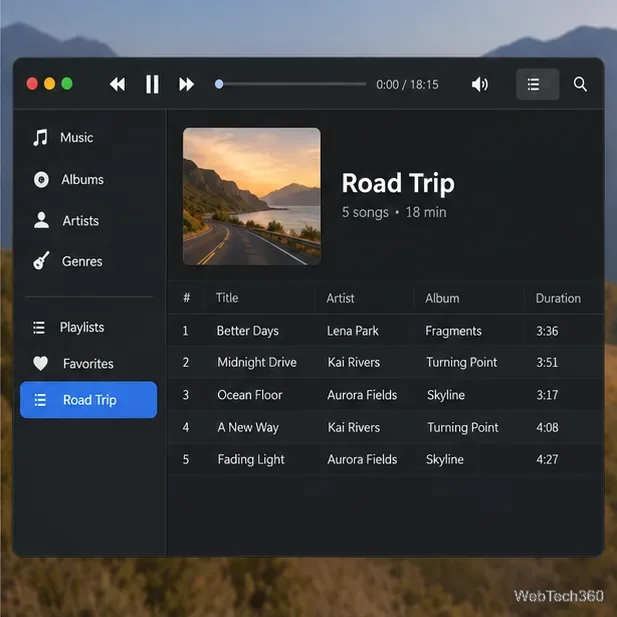Click the Road Trip playlist heading
This screenshot has height=617, width=617.
pos(398,183)
